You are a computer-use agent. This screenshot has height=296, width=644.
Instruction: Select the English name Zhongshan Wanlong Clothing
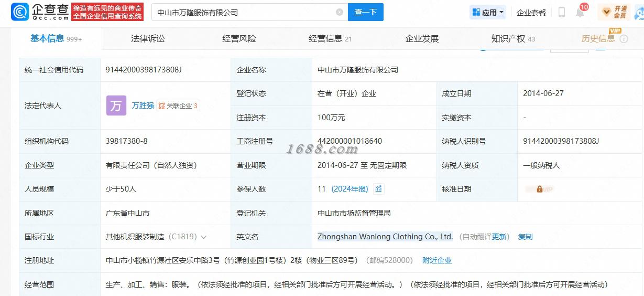pyautogui.click(x=385, y=237)
